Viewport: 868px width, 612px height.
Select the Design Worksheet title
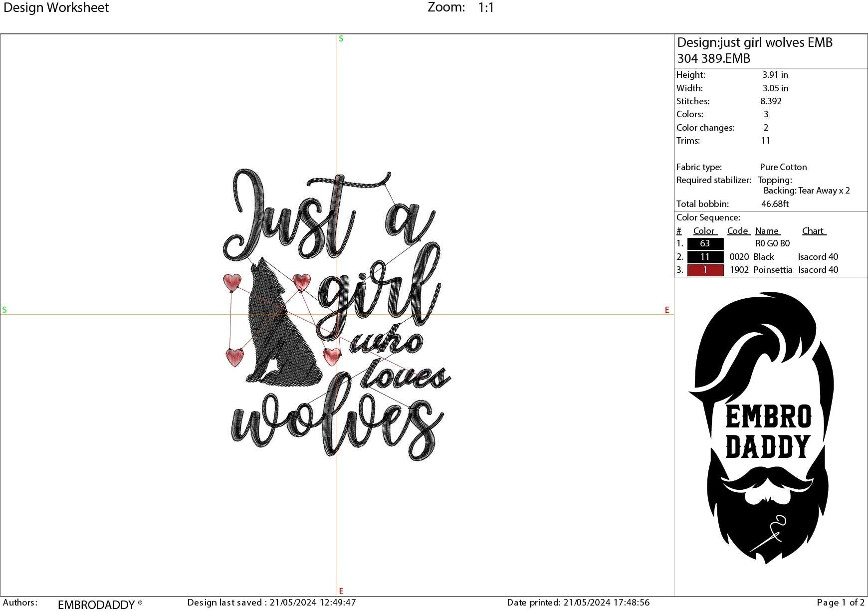tap(55, 7)
